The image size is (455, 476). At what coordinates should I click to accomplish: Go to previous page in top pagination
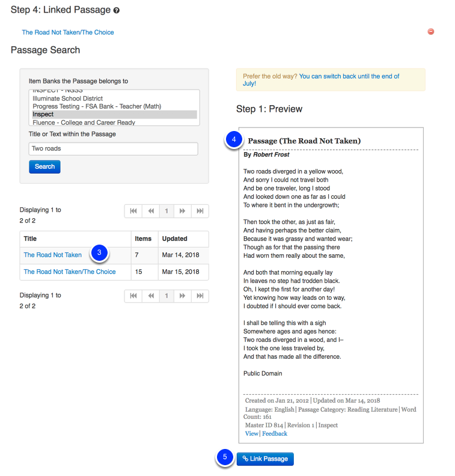pos(151,211)
